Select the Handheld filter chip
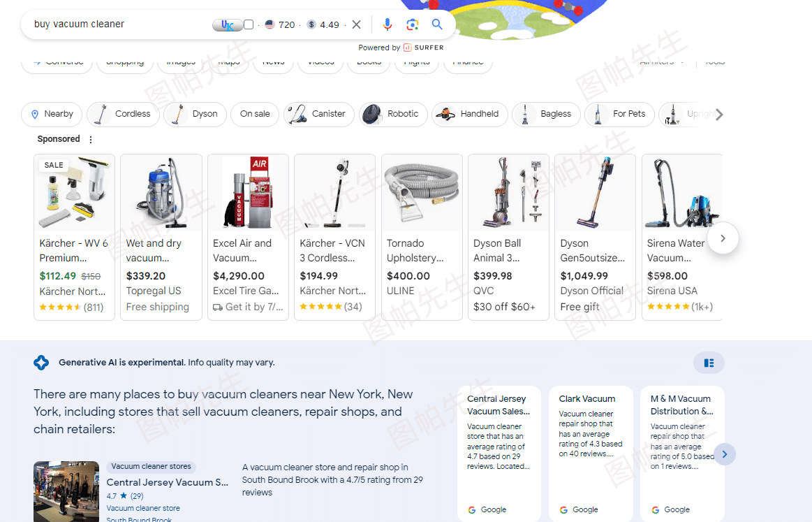Image resolution: width=812 pixels, height=522 pixels. [x=470, y=114]
